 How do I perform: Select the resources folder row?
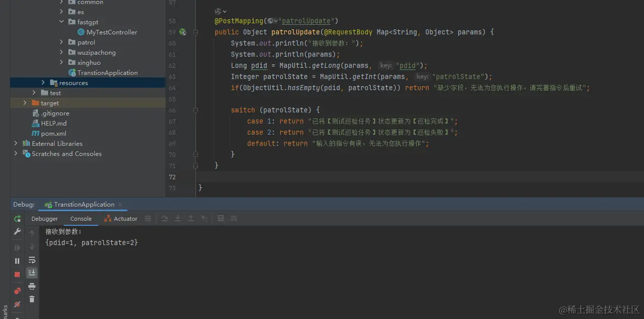[x=88, y=83]
